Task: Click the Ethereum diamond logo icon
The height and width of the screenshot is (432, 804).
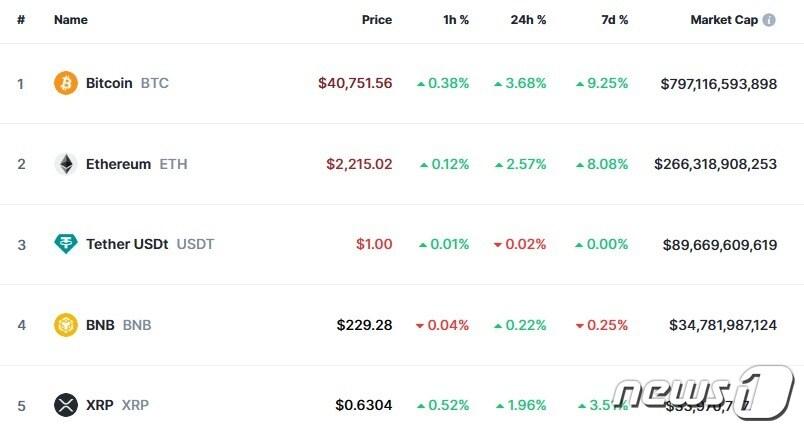Action: (x=66, y=164)
